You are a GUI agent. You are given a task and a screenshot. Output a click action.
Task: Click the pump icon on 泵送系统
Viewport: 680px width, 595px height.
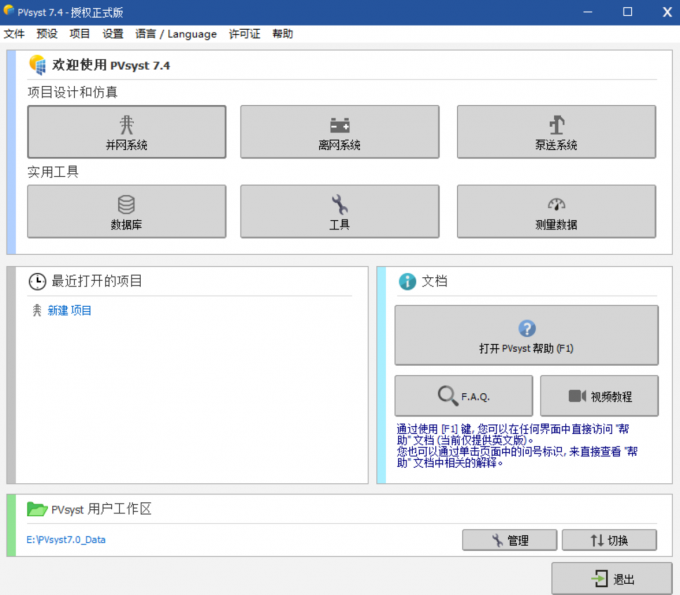[x=557, y=125]
